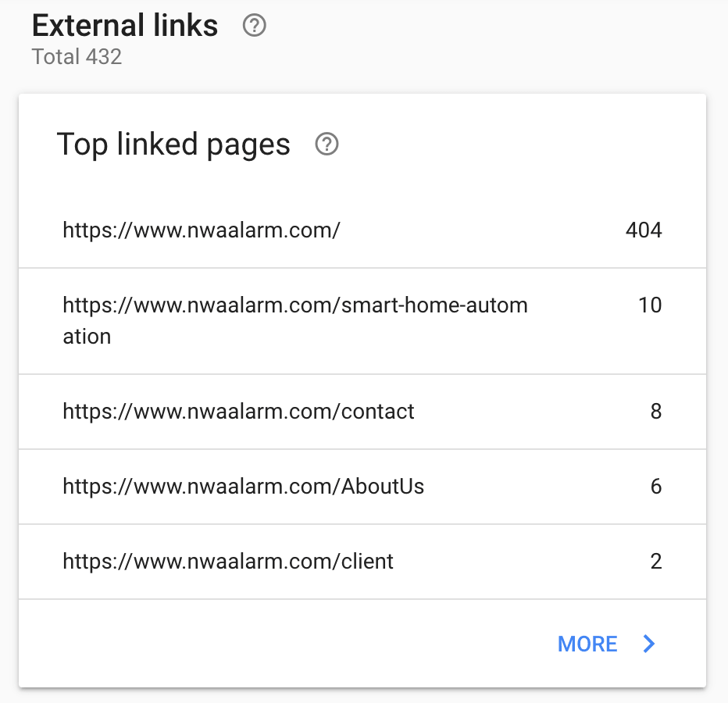Image resolution: width=728 pixels, height=703 pixels.
Task: Click the chevron arrow next to MORE
Action: [649, 644]
